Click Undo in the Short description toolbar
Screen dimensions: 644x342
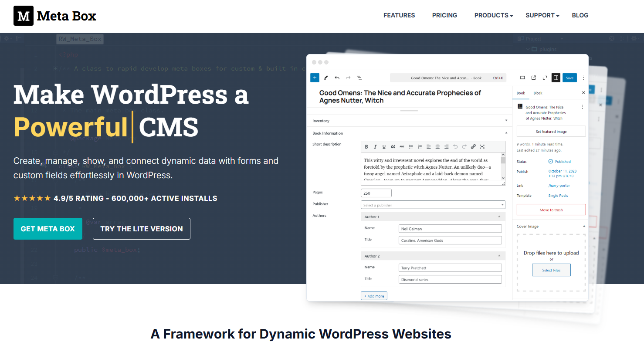point(455,146)
